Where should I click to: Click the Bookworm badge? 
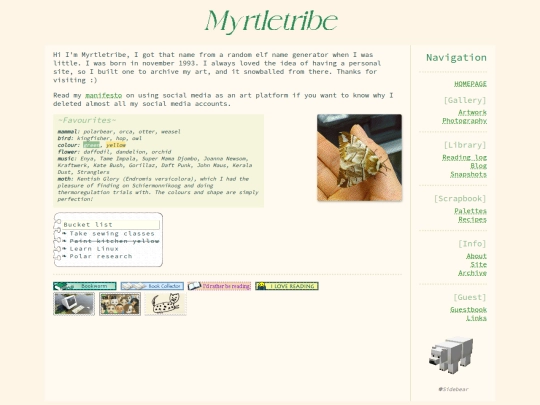[x=85, y=286]
